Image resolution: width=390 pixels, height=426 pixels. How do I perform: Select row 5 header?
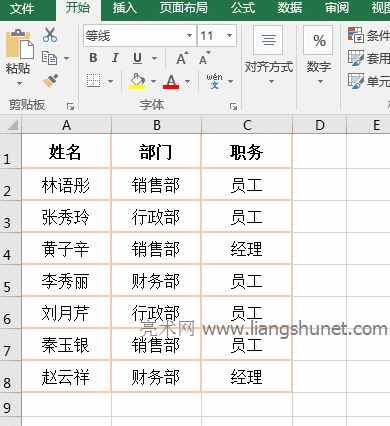(11, 281)
